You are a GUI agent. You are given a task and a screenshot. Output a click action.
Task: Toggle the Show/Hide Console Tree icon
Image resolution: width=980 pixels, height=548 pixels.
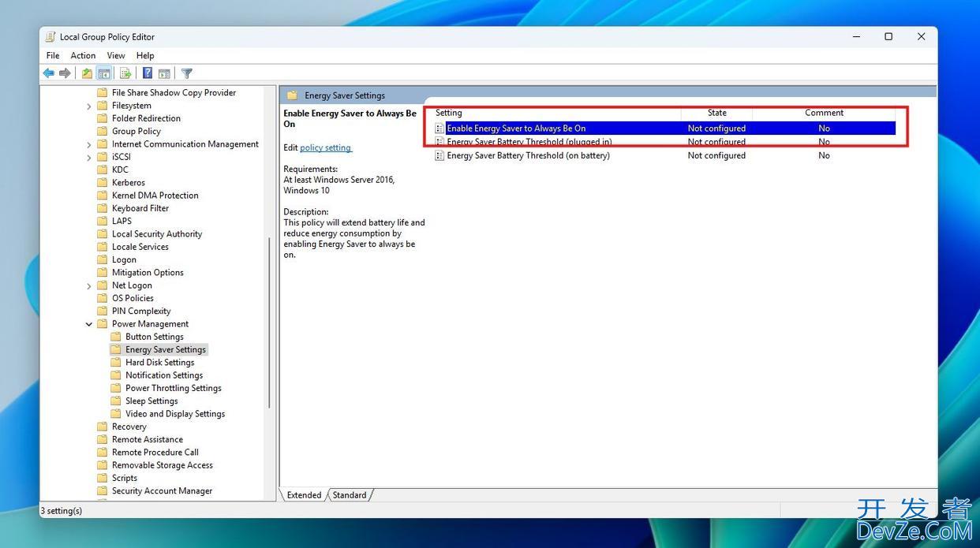click(103, 73)
